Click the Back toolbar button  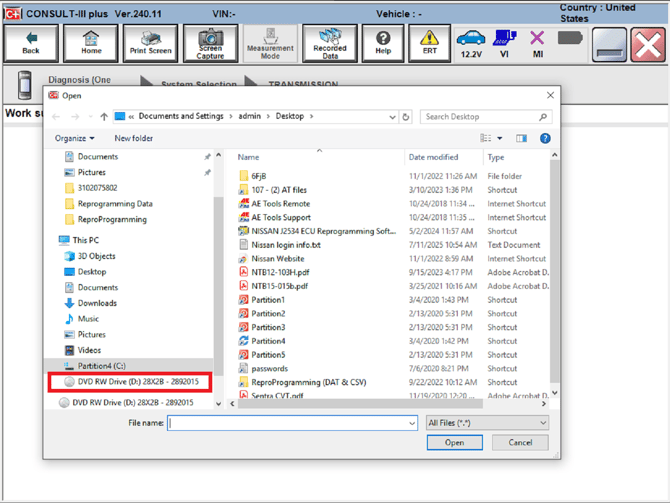point(31,43)
